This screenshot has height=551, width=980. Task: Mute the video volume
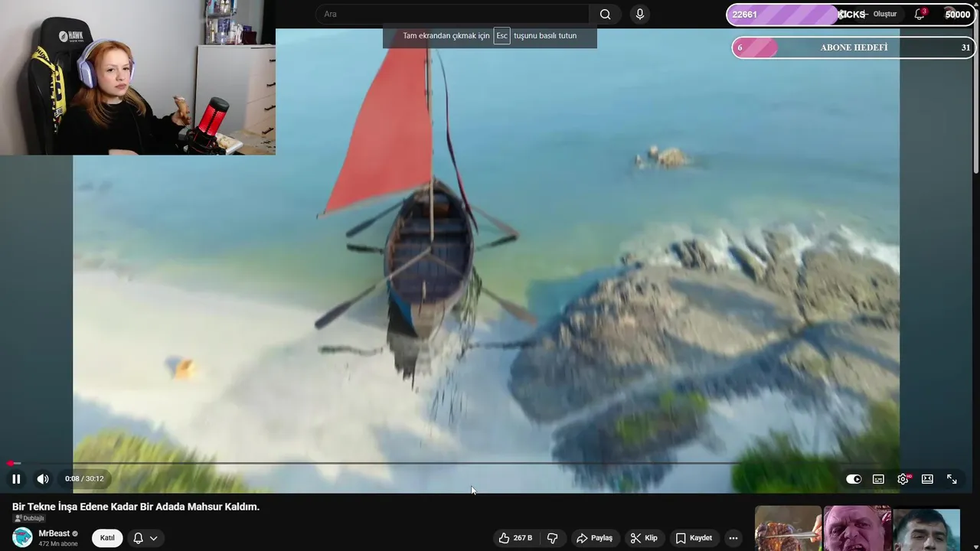point(43,479)
